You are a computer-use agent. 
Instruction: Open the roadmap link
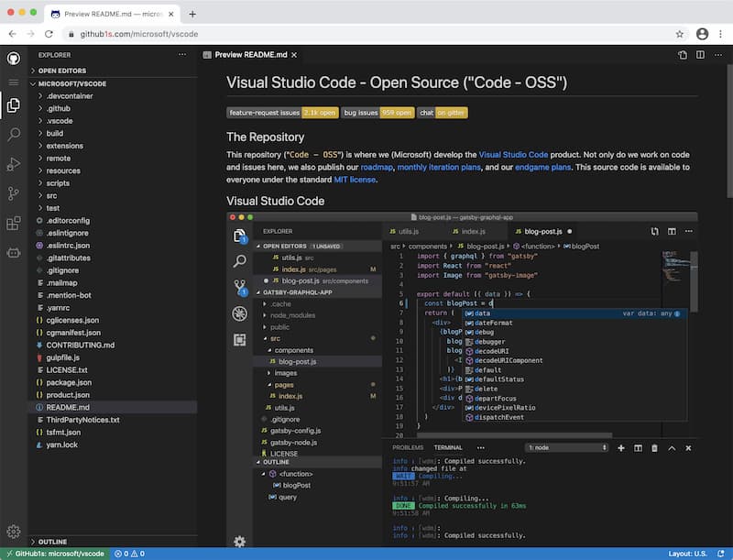click(377, 167)
